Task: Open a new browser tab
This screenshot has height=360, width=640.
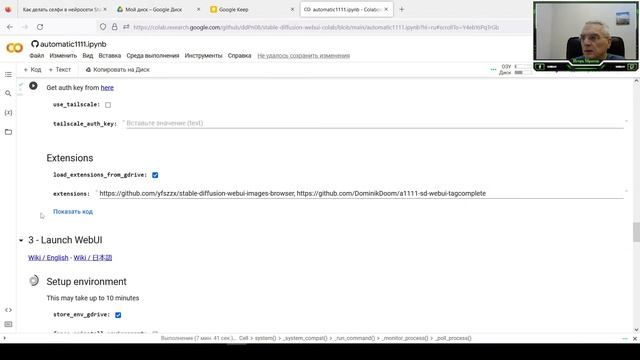Action: [x=402, y=9]
